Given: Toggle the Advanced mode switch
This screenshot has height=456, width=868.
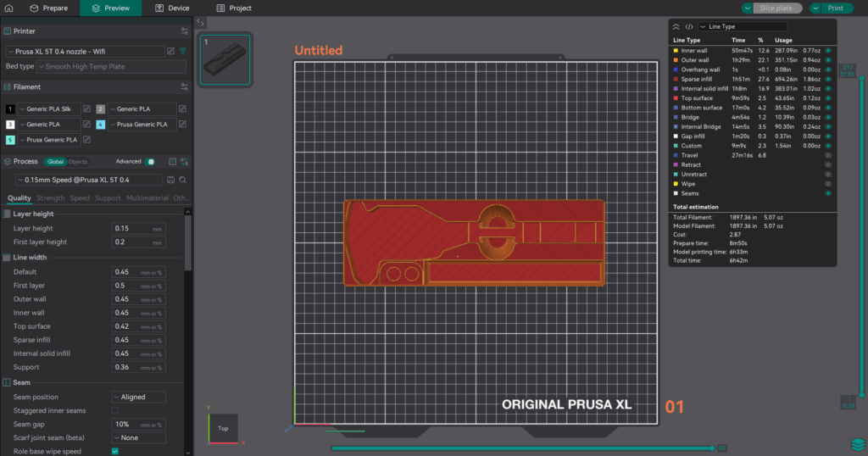Looking at the screenshot, I should coord(150,161).
